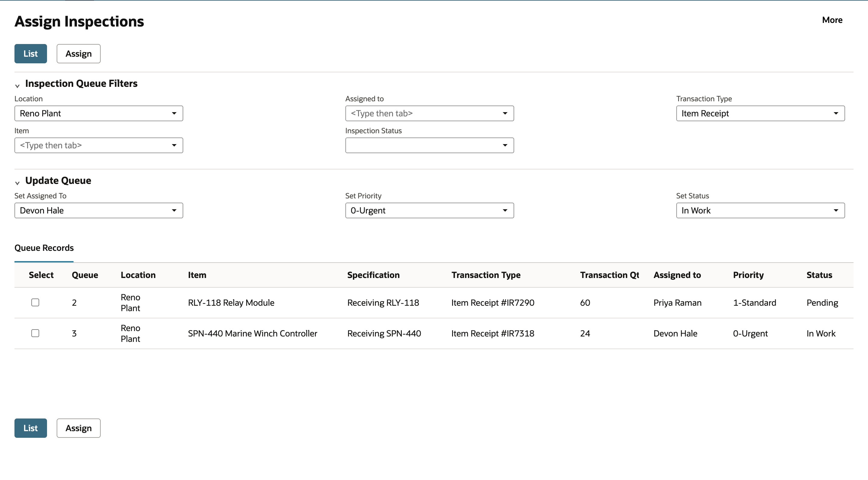
Task: Click the In Work status table cell
Action: pyautogui.click(x=821, y=333)
